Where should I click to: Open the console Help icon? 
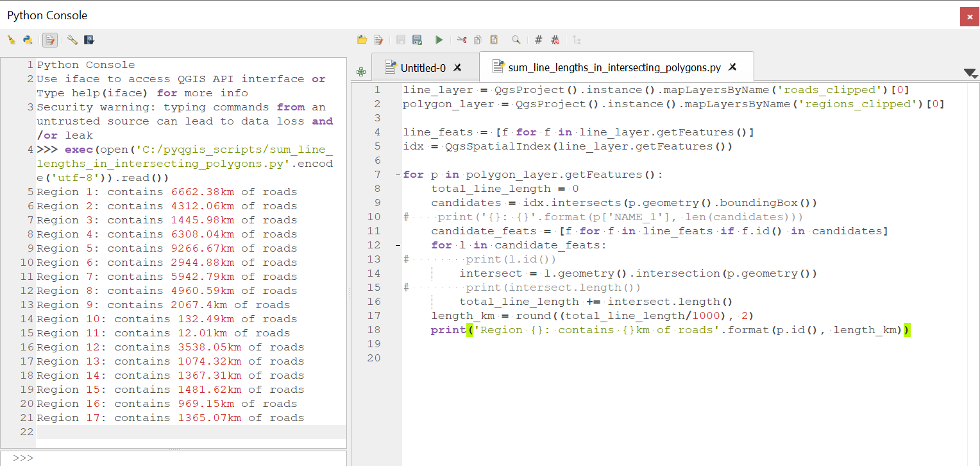[x=89, y=40]
